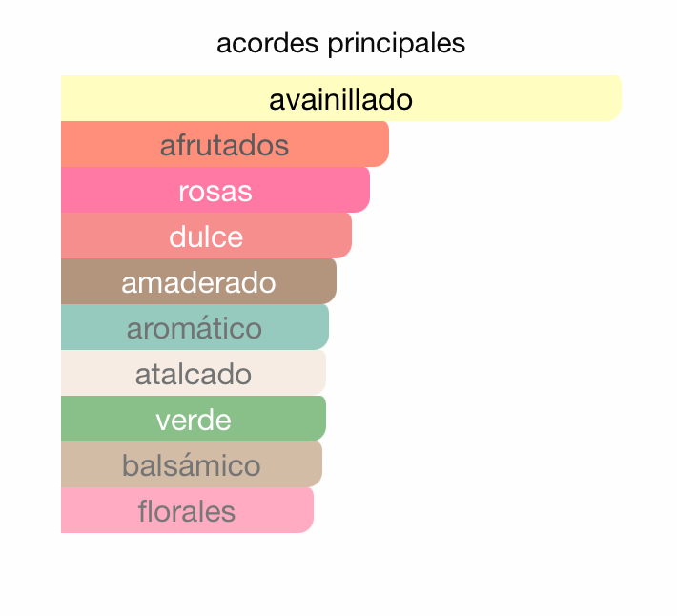This screenshot has width=677, height=616.
Task: Click the 'acordes principales' heading
Action: coord(340,44)
